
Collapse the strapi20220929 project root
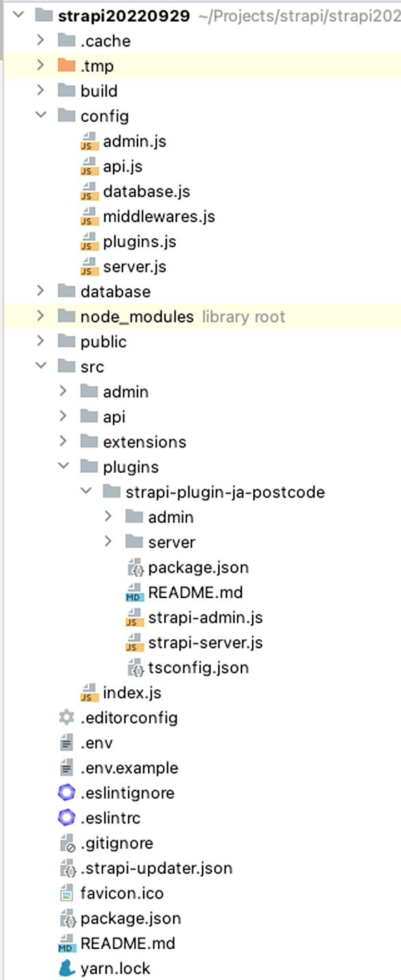[21, 16]
